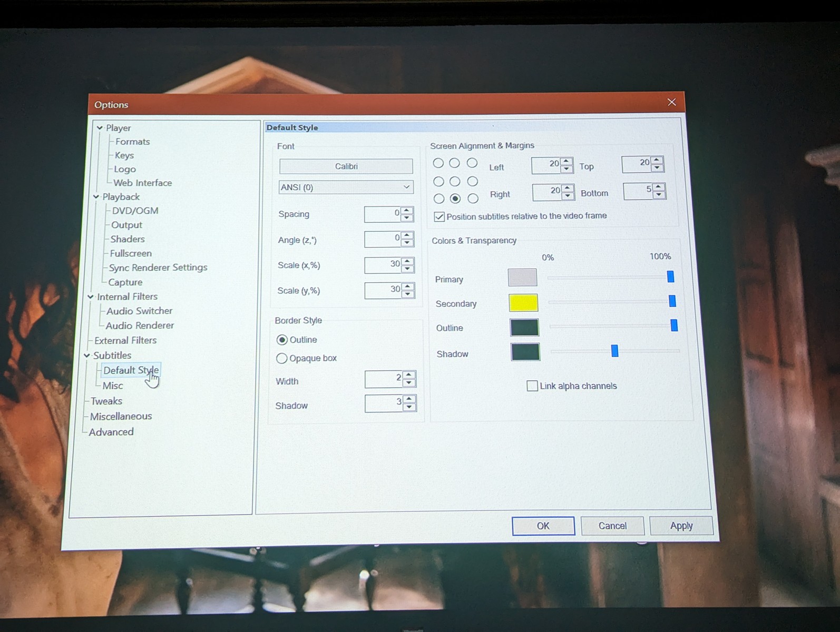Open the Formats settings page
The width and height of the screenshot is (840, 632).
click(133, 142)
